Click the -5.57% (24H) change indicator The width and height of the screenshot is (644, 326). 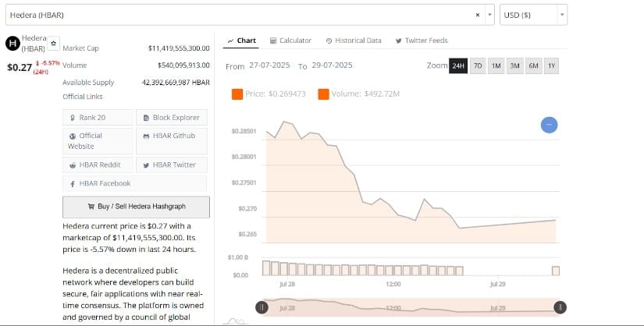48,67
